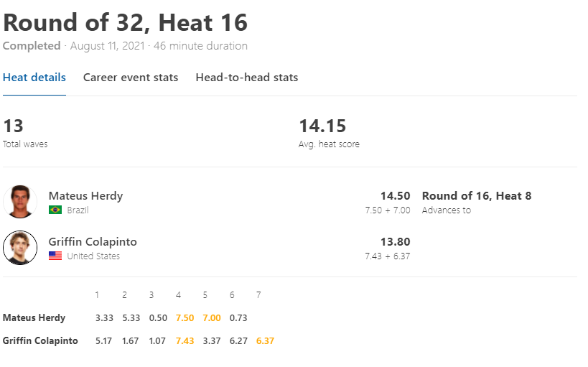Click Mateus Herdy's 14.50 heat total
This screenshot has width=588, height=367.
click(x=396, y=196)
